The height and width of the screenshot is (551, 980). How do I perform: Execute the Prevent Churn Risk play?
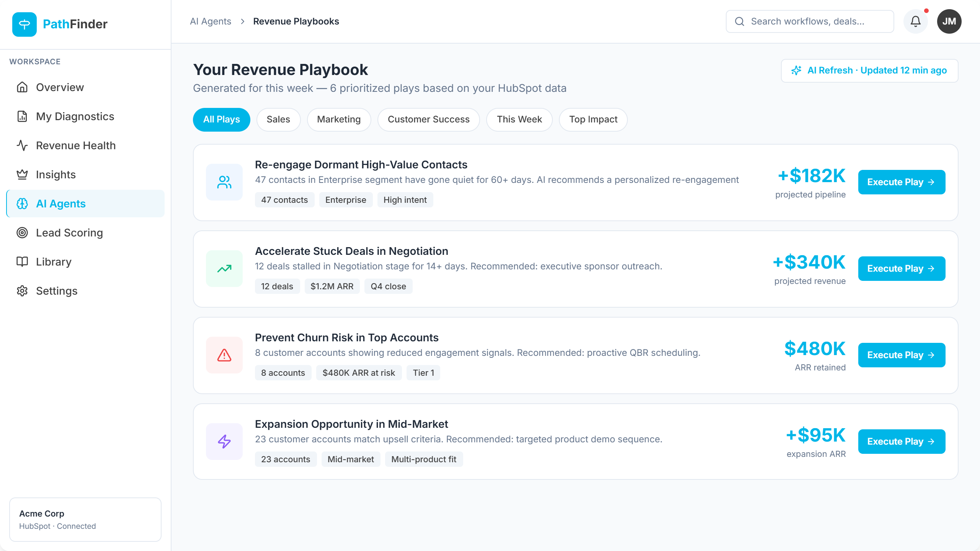coord(902,355)
